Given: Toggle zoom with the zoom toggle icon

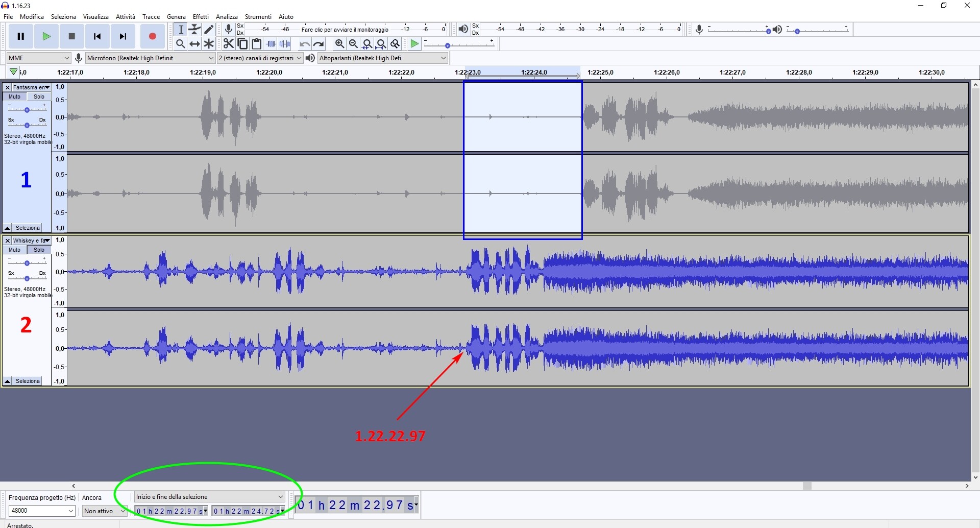Looking at the screenshot, I should [x=395, y=44].
